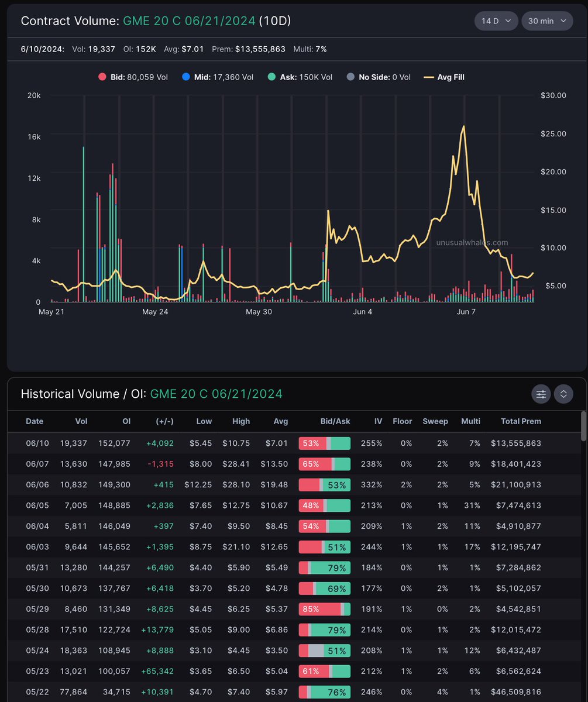Click the May 24 x-axis label

click(155, 312)
